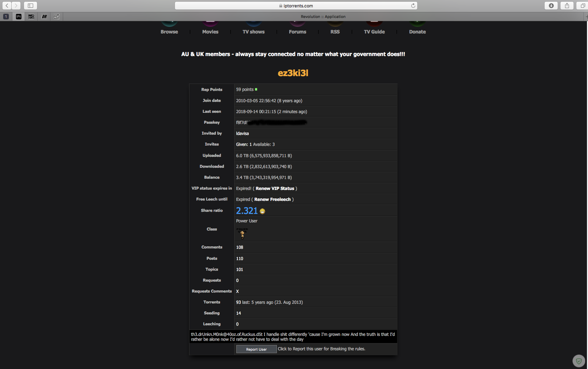Click the Balance 3.4 TB value
The image size is (588, 369).
click(x=264, y=178)
